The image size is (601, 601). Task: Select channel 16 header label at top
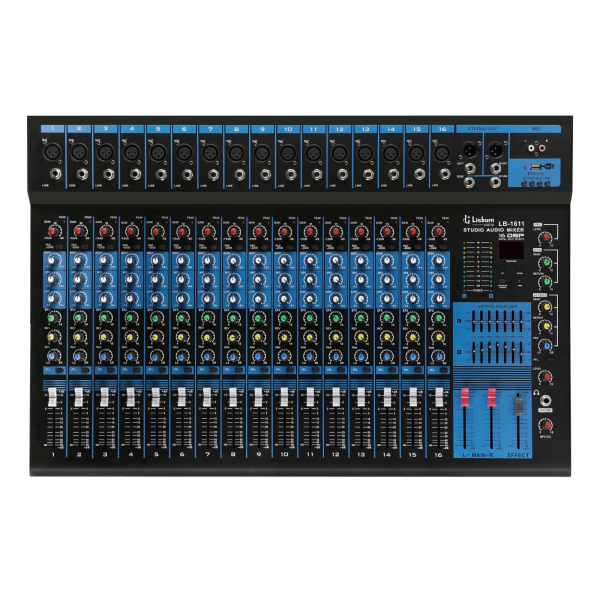point(440,129)
